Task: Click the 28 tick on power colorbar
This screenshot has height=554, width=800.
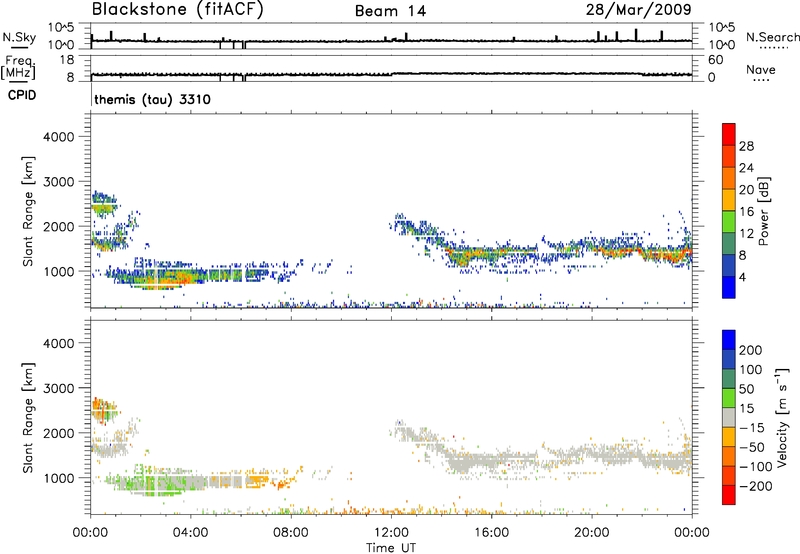Action: click(746, 146)
